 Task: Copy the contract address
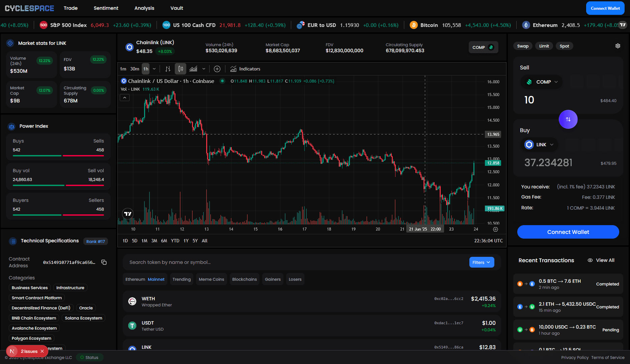pos(104,262)
